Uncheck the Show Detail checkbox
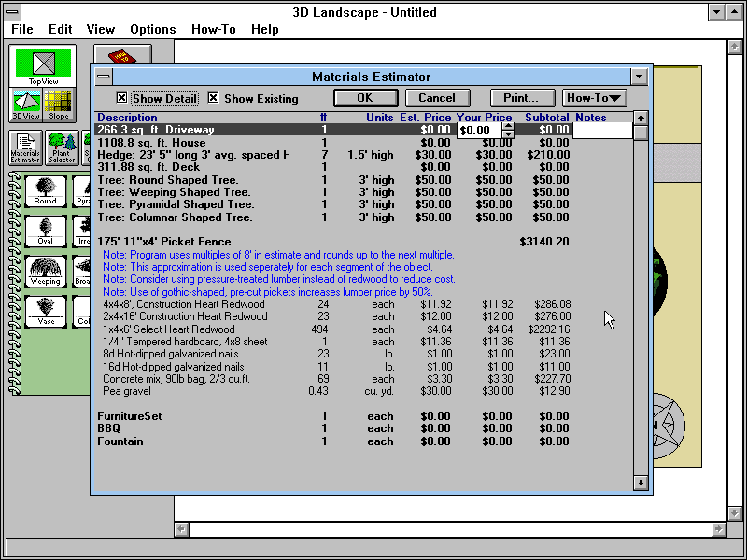 pos(121,98)
